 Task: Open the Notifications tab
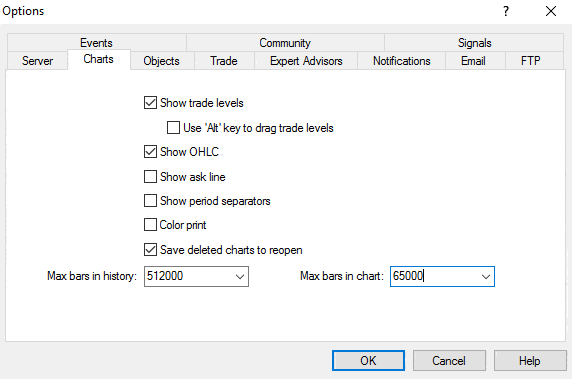402,61
